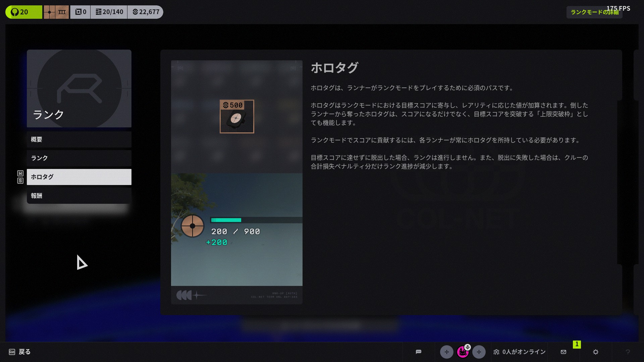
Task: Click the help question mark icon
Action: 628,352
